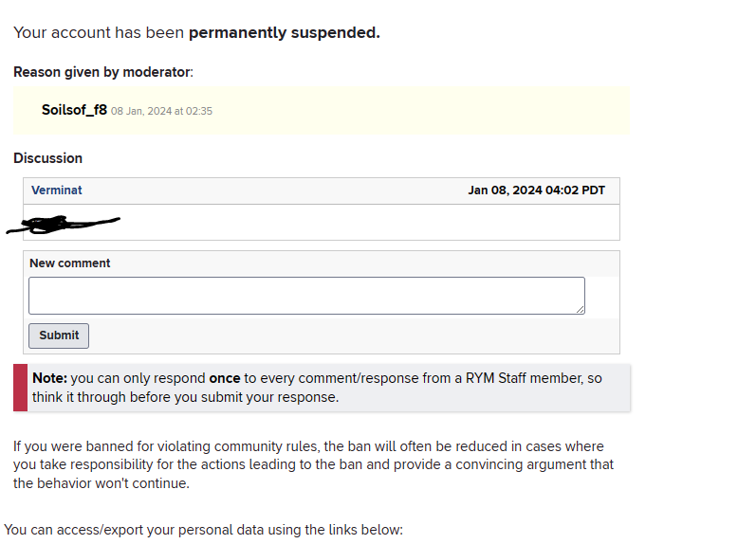Viewport: 756px width, 544px height.
Task: Click the Your account has been text
Action: [99, 33]
